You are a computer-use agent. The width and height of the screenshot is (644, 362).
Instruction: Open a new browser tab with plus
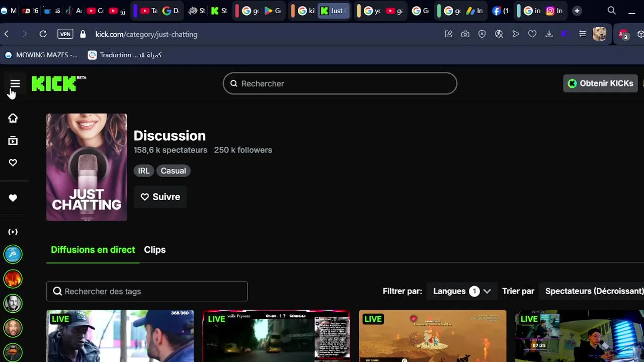pos(577,11)
